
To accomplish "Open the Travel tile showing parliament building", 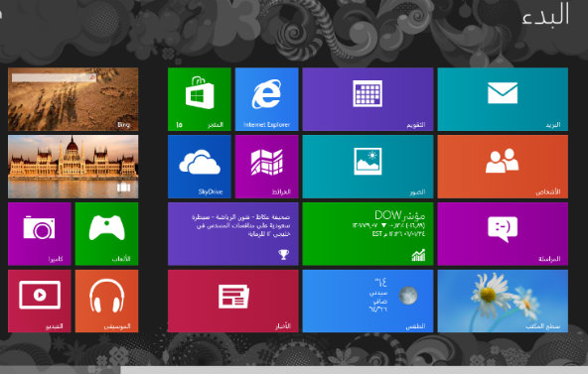I will (73, 167).
